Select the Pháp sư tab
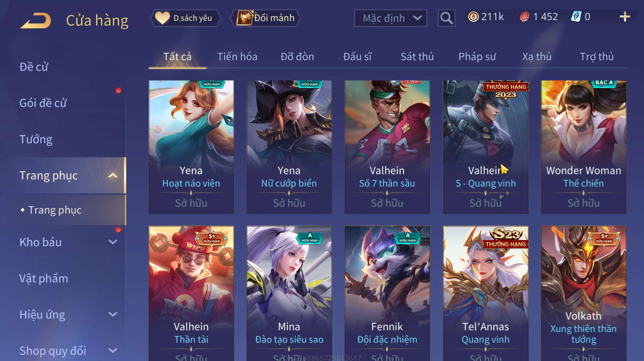Image resolution: width=644 pixels, height=361 pixels. pyautogui.click(x=477, y=57)
